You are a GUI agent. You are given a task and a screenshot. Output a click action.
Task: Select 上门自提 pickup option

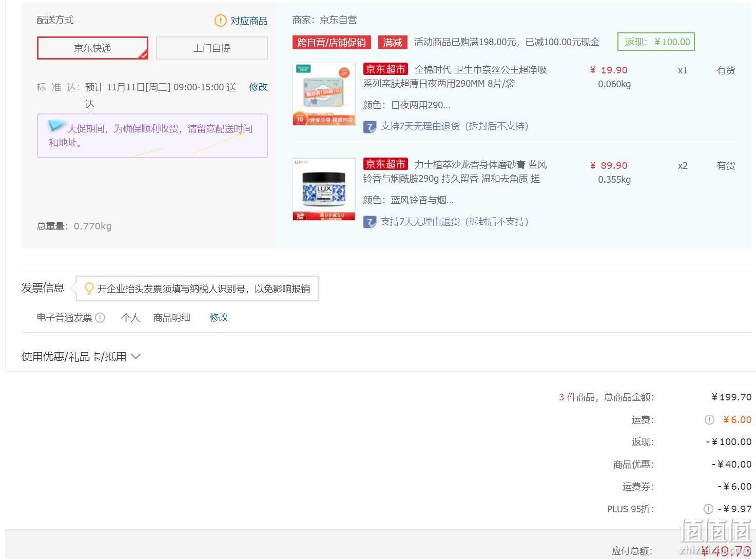pyautogui.click(x=211, y=48)
